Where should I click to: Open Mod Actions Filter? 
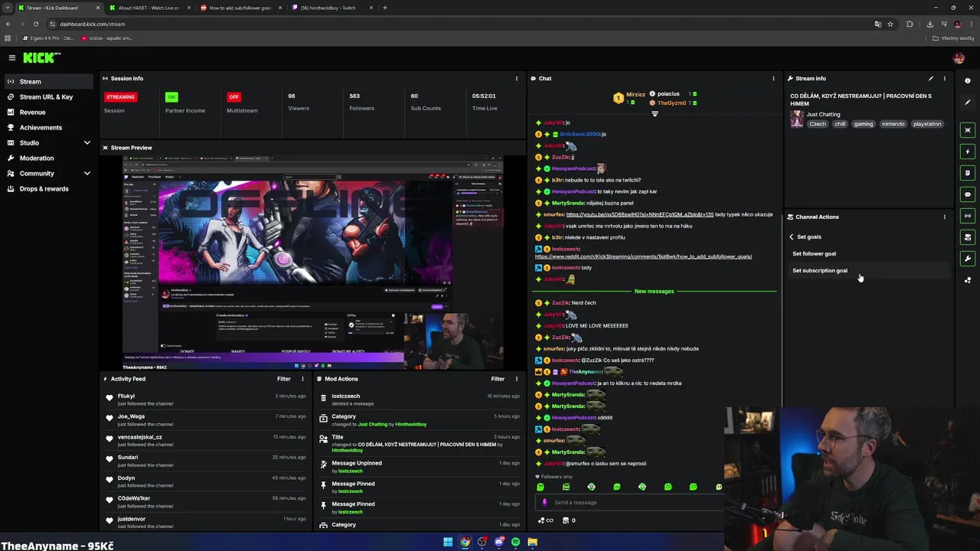point(498,379)
